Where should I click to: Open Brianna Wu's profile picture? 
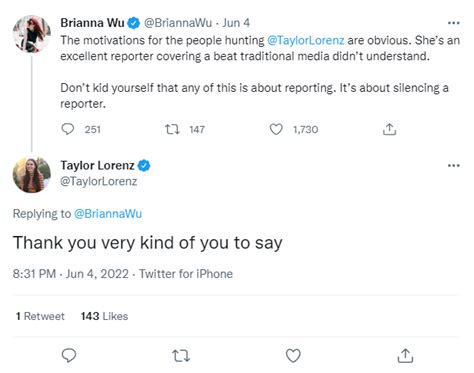tap(32, 34)
